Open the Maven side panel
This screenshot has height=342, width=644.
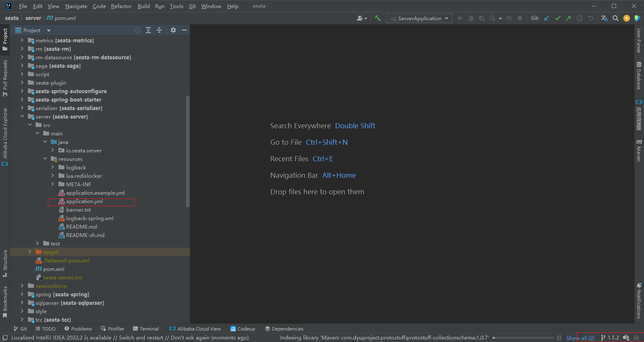point(639,150)
